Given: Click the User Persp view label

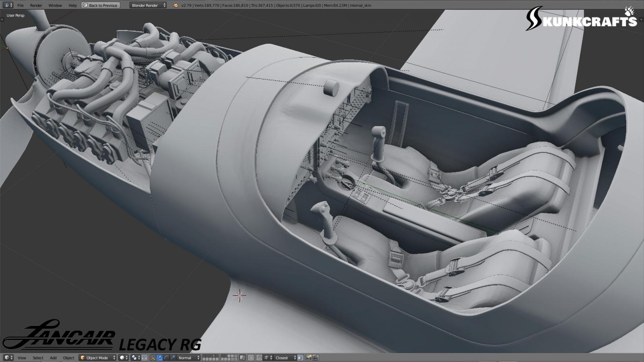Looking at the screenshot, I should click(15, 15).
